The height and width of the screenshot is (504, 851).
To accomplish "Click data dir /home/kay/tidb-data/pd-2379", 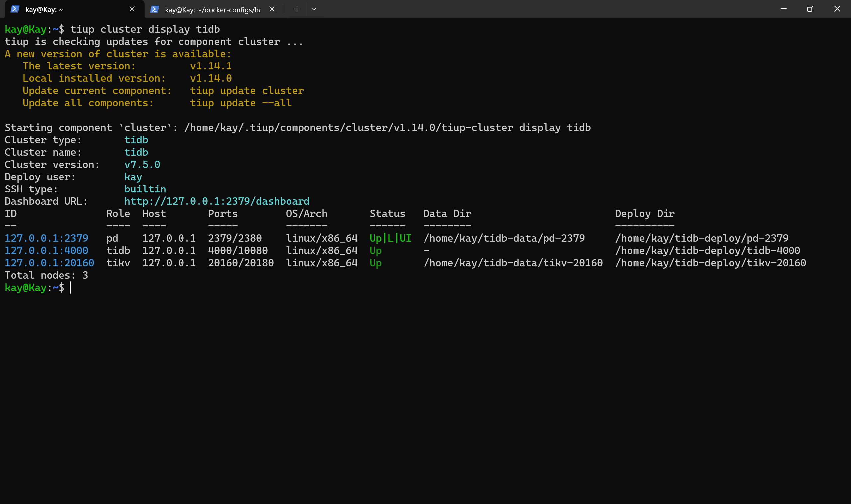I will [504, 238].
